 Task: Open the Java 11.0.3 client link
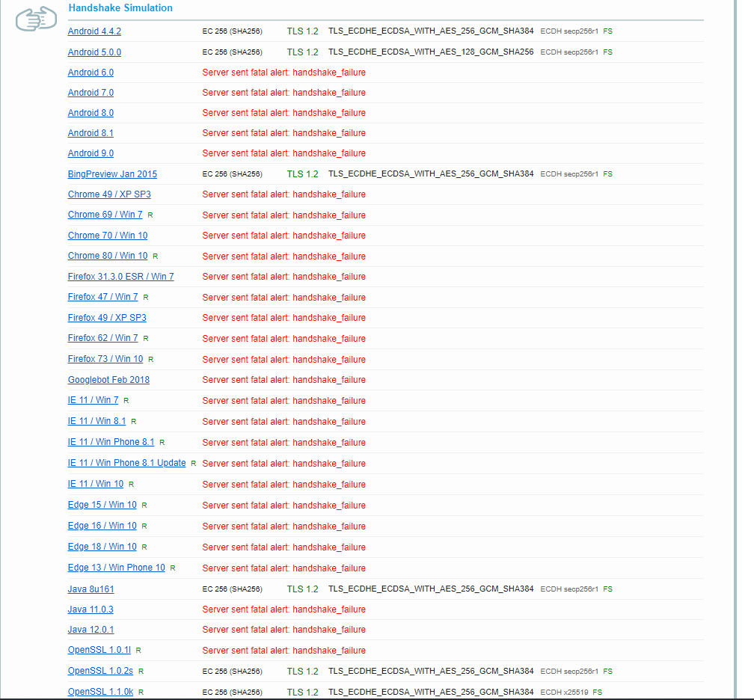[91, 609]
